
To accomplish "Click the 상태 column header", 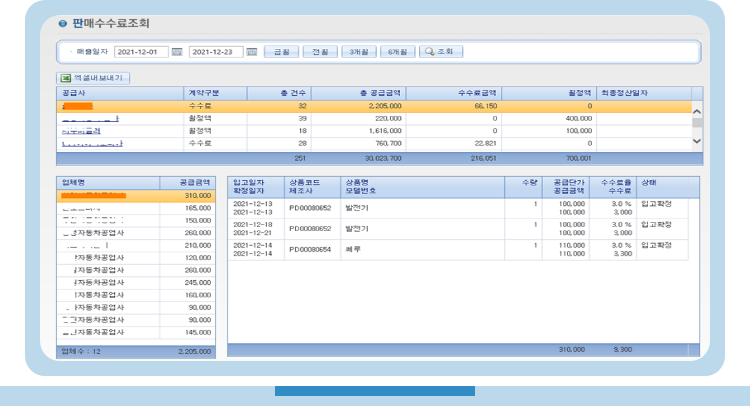I will tap(662, 187).
